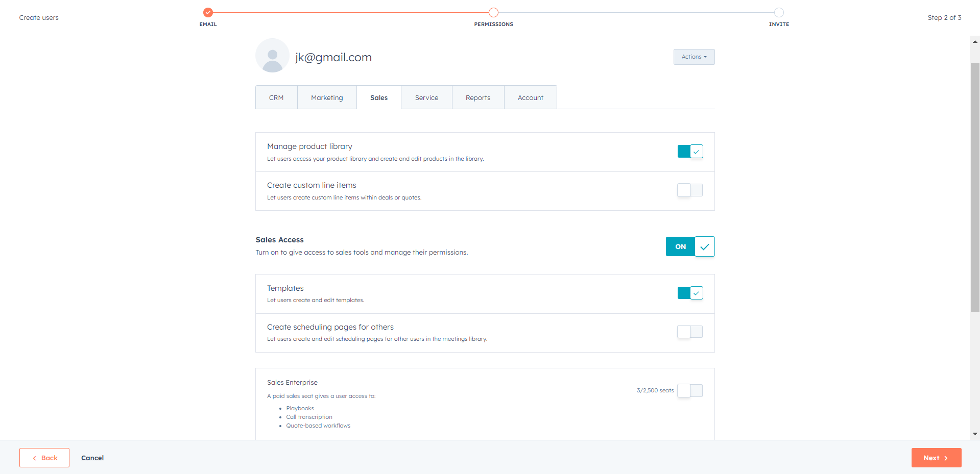Click the user avatar placeholder image
Image resolution: width=980 pixels, height=474 pixels.
click(272, 55)
